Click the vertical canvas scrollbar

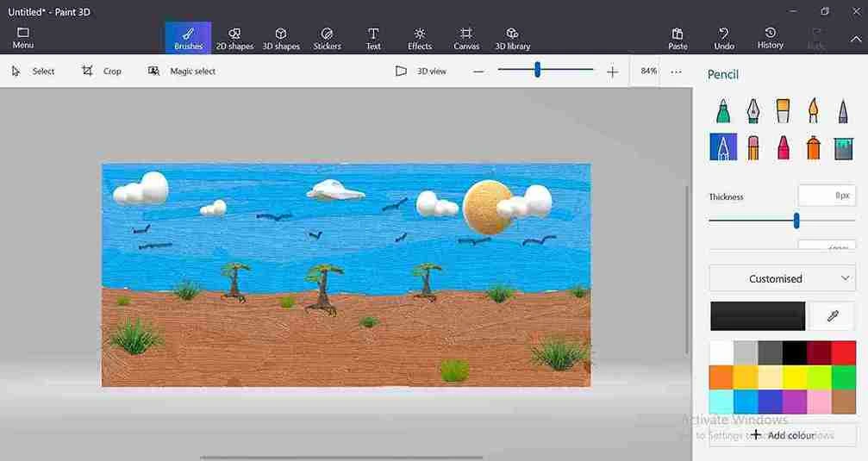tap(687, 270)
